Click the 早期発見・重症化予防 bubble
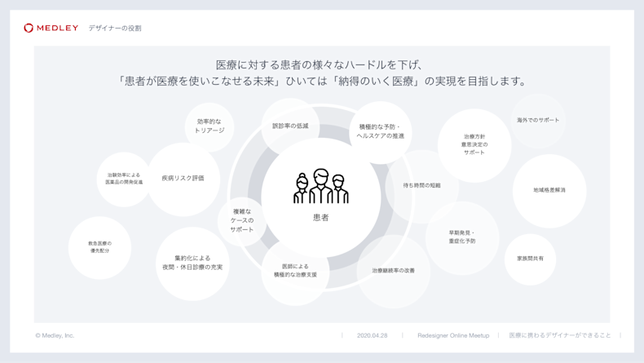Viewport: 644px width, 363px height. point(462,237)
